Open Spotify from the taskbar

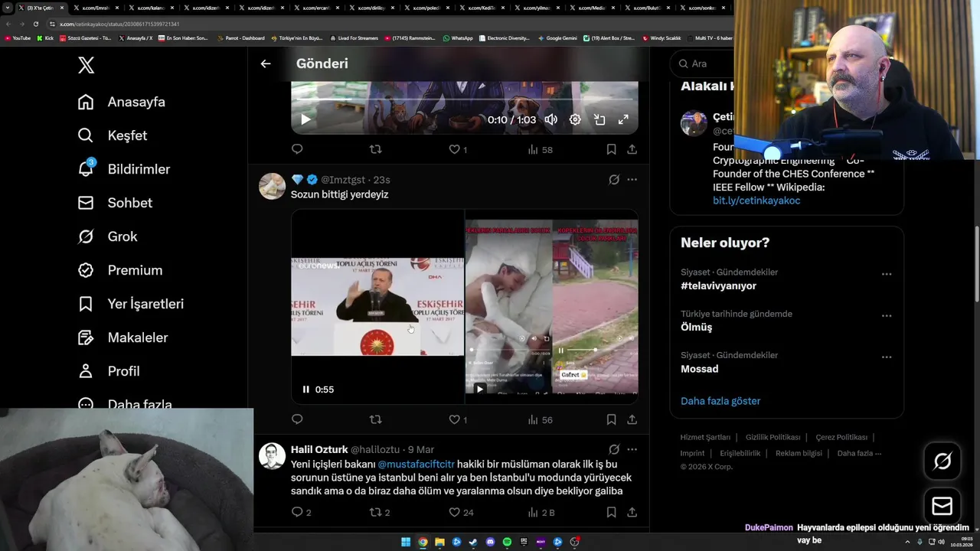[x=507, y=542]
